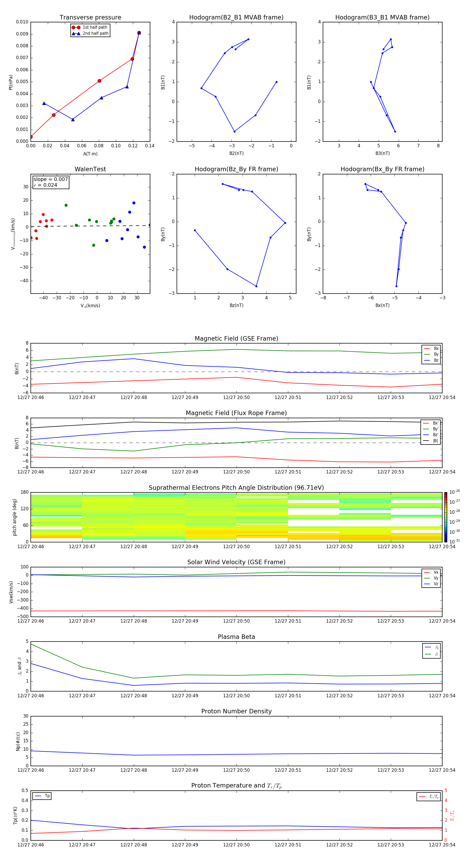Click the "10^-26" colorbar tick label
The height and width of the screenshot is (868, 473).
point(455,492)
